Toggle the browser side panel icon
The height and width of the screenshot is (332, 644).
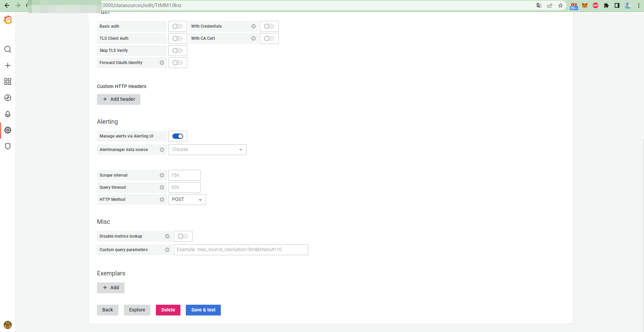[617, 5]
